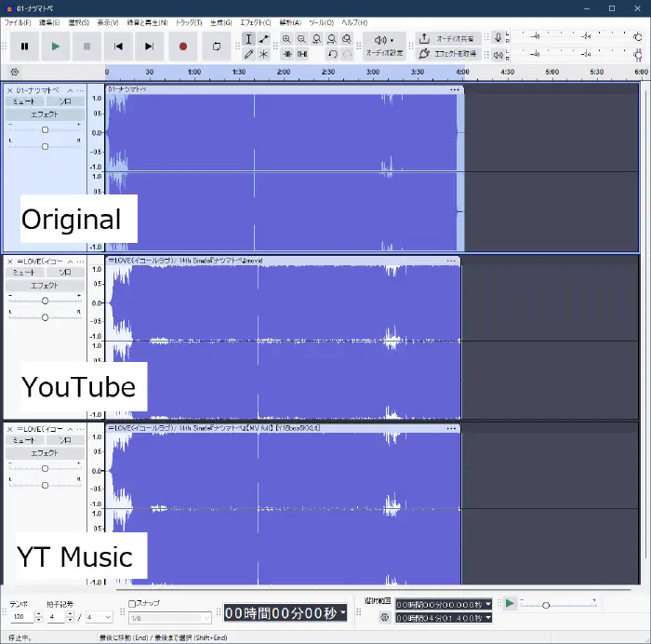Collapse the third (YT Music) track
This screenshot has width=651, height=644.
70,429
